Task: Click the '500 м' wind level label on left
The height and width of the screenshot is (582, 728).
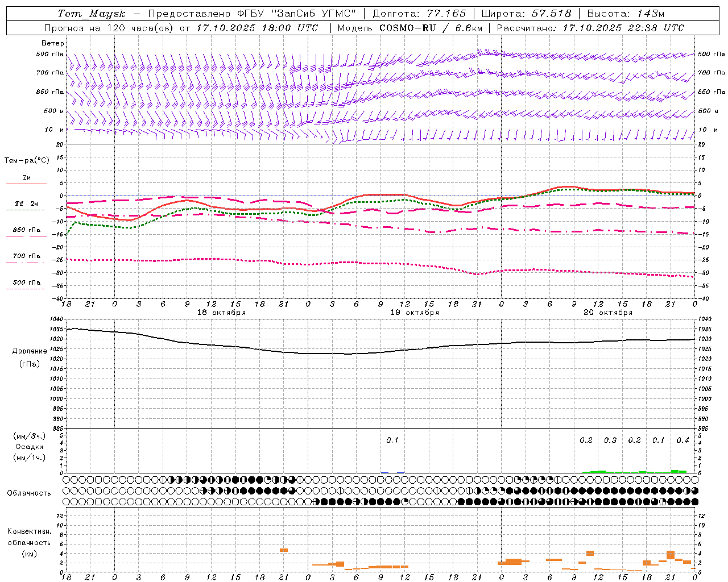Action: tap(53, 111)
